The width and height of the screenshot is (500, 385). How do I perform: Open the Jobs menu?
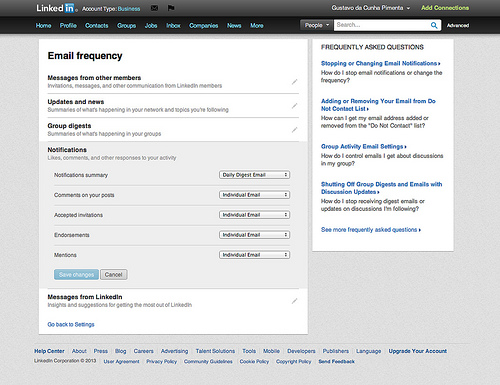[x=151, y=25]
